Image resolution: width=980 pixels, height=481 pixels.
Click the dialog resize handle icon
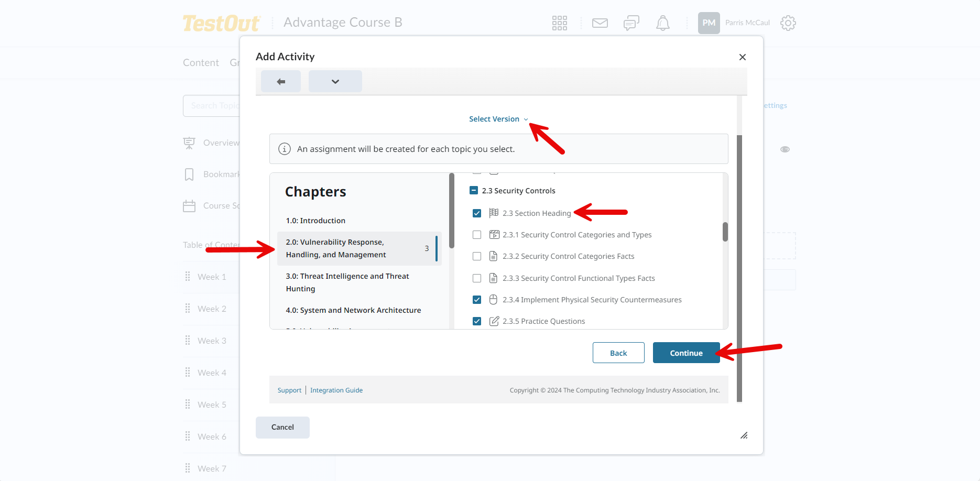pos(744,435)
